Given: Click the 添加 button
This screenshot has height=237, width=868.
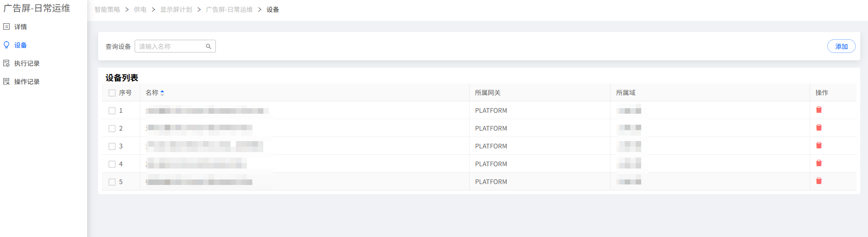Looking at the screenshot, I should coord(841,46).
